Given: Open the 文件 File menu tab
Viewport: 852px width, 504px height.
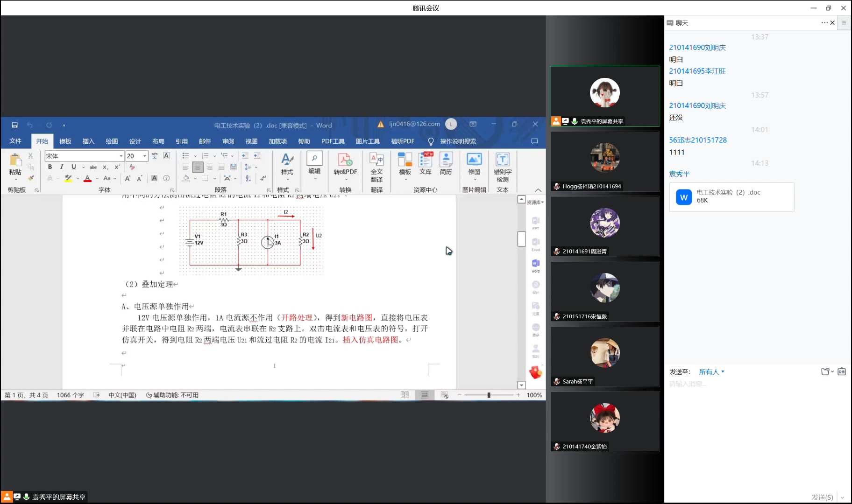Looking at the screenshot, I should pos(15,141).
